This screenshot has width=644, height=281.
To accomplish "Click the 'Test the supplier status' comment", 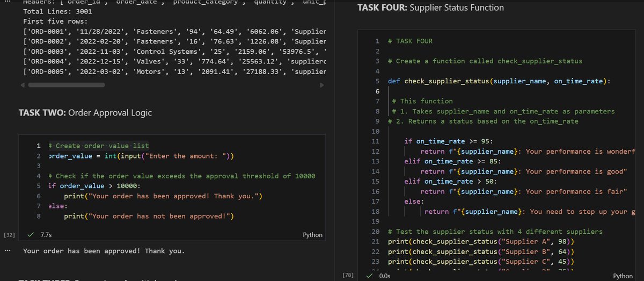I will 495,232.
